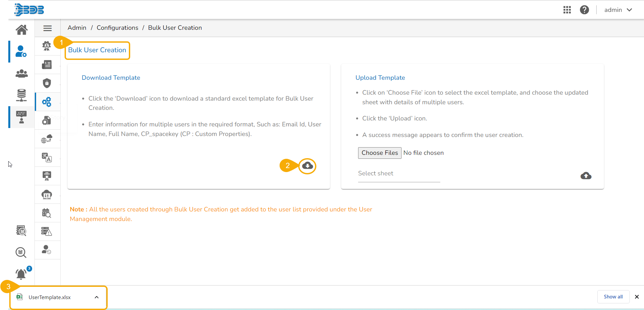Image resolution: width=644 pixels, height=310 pixels.
Task: Click the download template cloud icon
Action: [x=307, y=166]
